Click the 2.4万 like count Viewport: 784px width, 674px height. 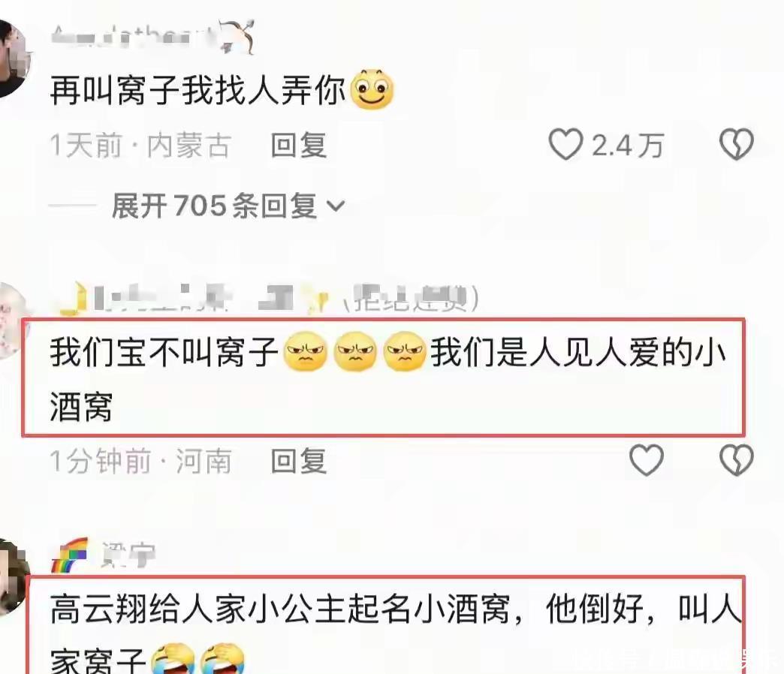628,146
